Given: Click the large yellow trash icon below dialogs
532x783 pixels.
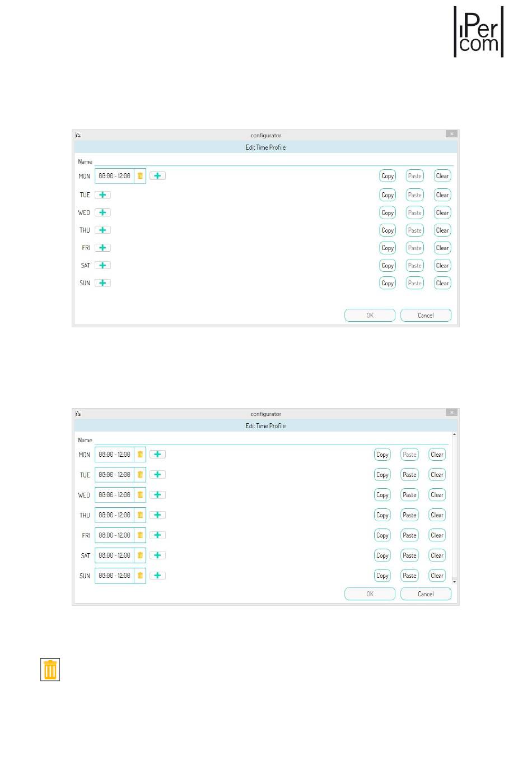Looking at the screenshot, I should click(x=50, y=670).
